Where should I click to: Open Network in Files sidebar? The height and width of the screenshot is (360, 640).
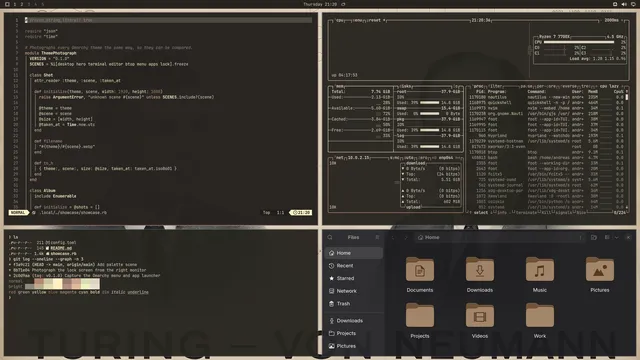coord(354,291)
